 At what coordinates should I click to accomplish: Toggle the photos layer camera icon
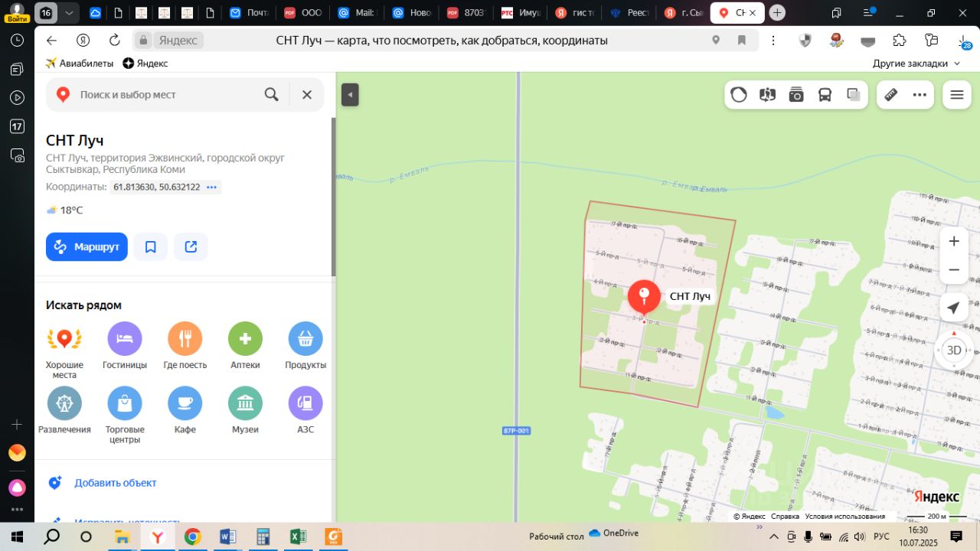point(796,95)
